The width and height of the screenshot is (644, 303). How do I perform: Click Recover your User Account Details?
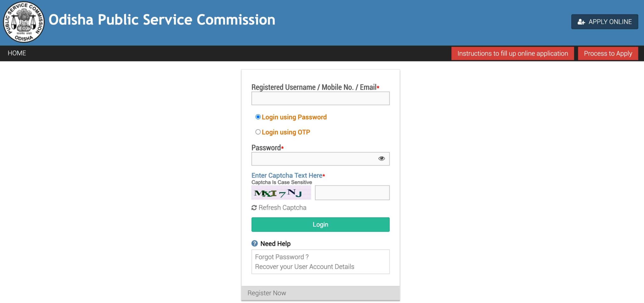304,266
